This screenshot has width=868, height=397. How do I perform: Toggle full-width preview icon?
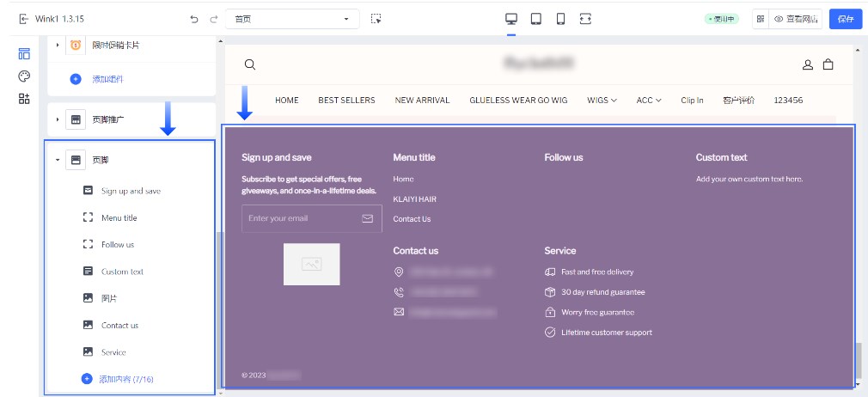pos(586,19)
